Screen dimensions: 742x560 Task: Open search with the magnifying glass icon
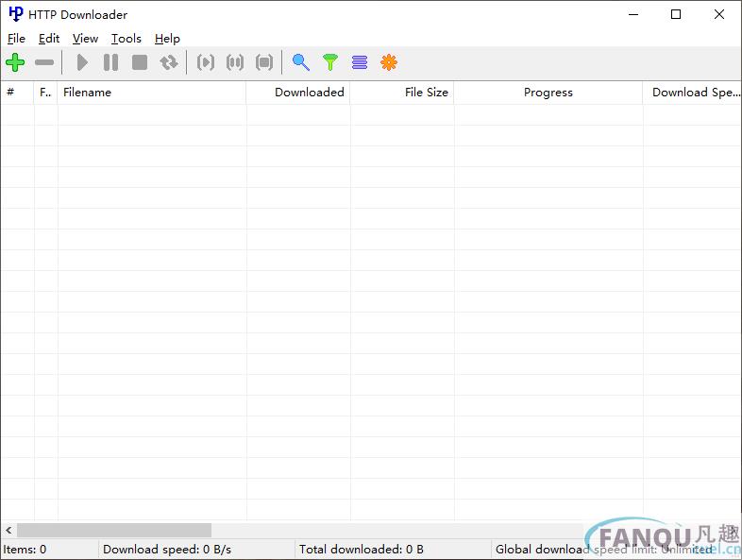[x=301, y=62]
